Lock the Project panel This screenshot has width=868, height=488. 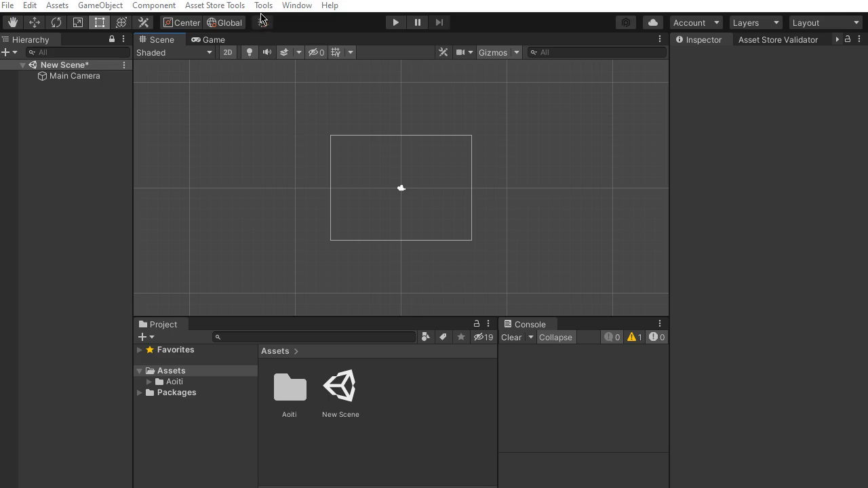pyautogui.click(x=476, y=324)
